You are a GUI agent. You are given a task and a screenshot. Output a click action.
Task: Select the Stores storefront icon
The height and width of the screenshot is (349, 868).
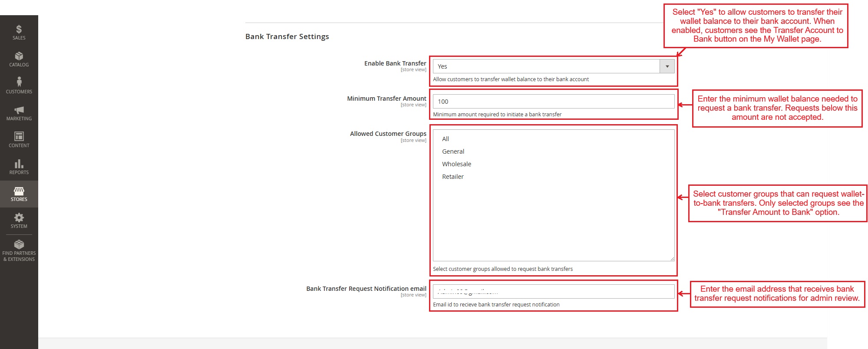coord(19,191)
